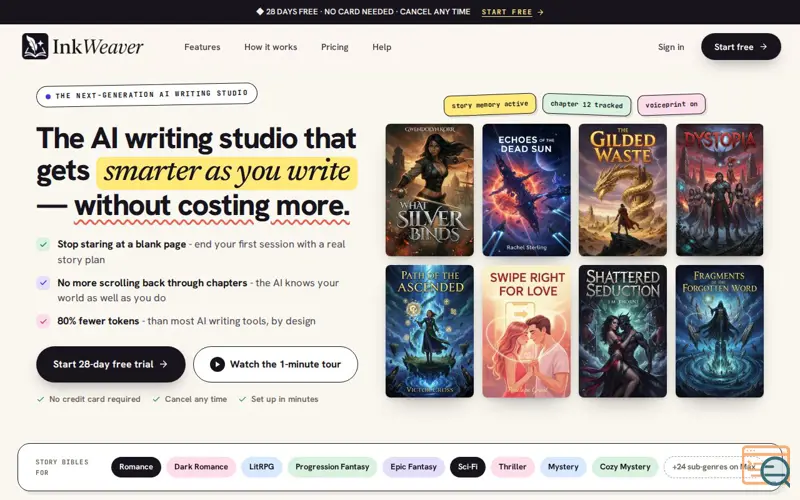Open Shattered Seduction book cover
800x500 pixels.
622,331
